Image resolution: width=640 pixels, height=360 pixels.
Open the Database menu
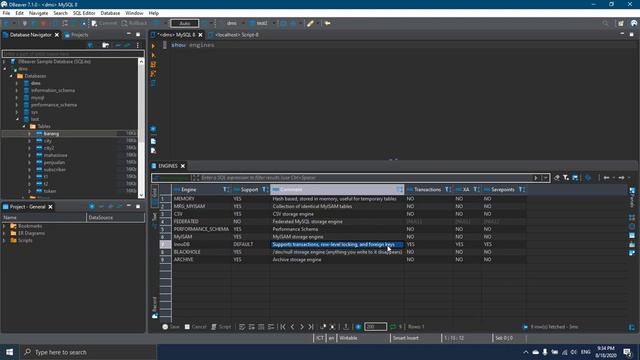coord(110,13)
